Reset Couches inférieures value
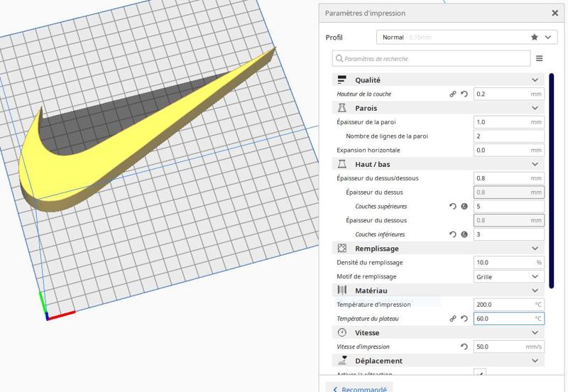This screenshot has height=392, width=568. (x=453, y=234)
